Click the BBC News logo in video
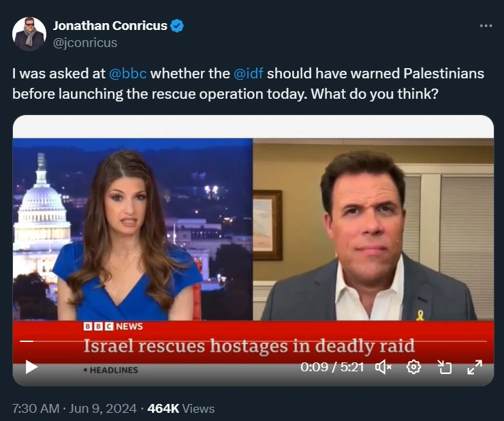Image resolution: width=504 pixels, height=421 pixels. 113,326
